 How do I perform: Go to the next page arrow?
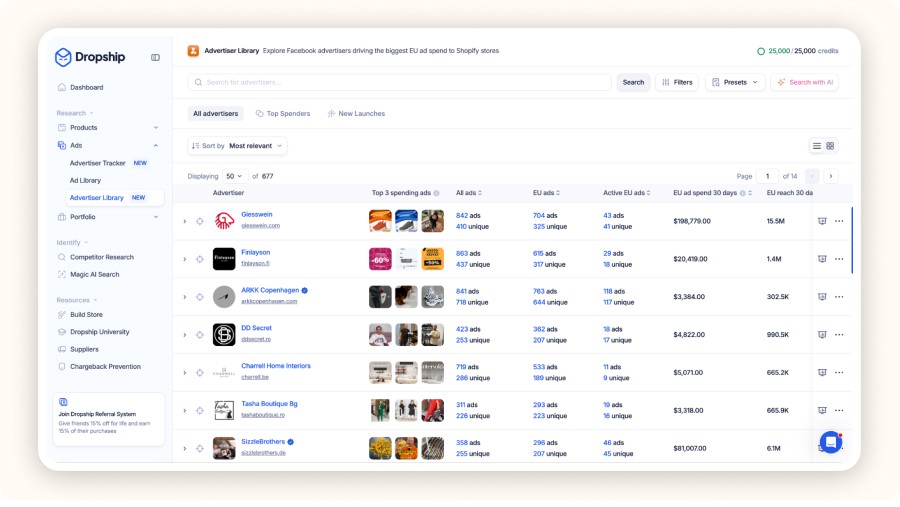click(831, 176)
